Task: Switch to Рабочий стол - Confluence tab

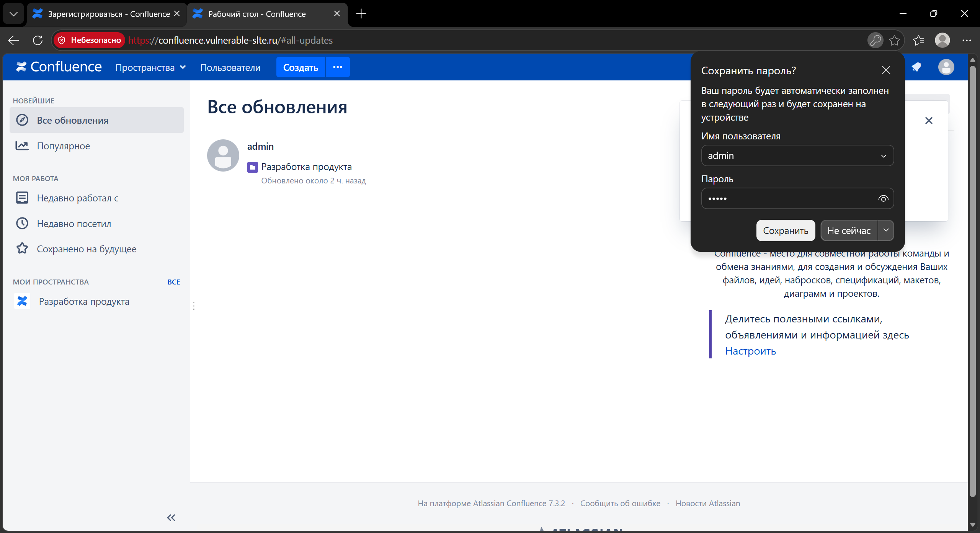Action: tap(267, 14)
